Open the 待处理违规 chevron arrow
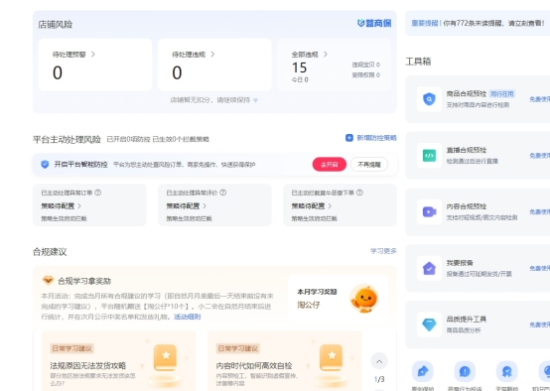Screen dimensions: 550x391 coord(213,54)
